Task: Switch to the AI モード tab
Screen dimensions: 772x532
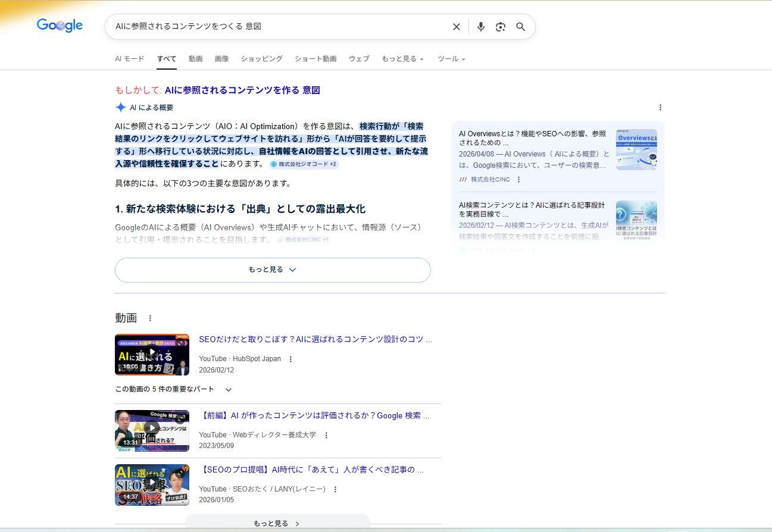Action: (x=129, y=58)
